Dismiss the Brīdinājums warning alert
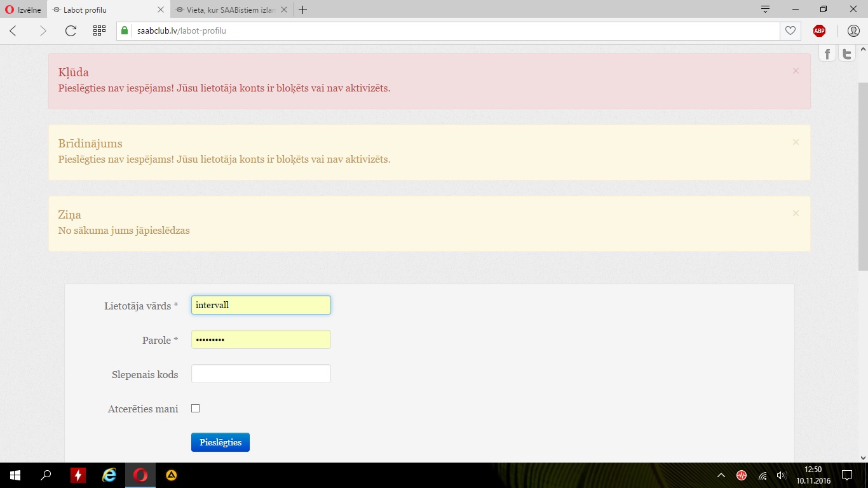The image size is (868, 488). pyautogui.click(x=796, y=142)
